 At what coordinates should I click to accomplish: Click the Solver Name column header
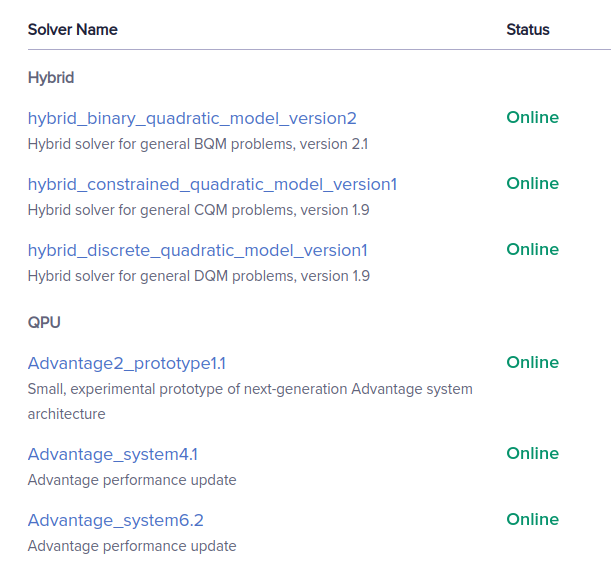tap(72, 30)
